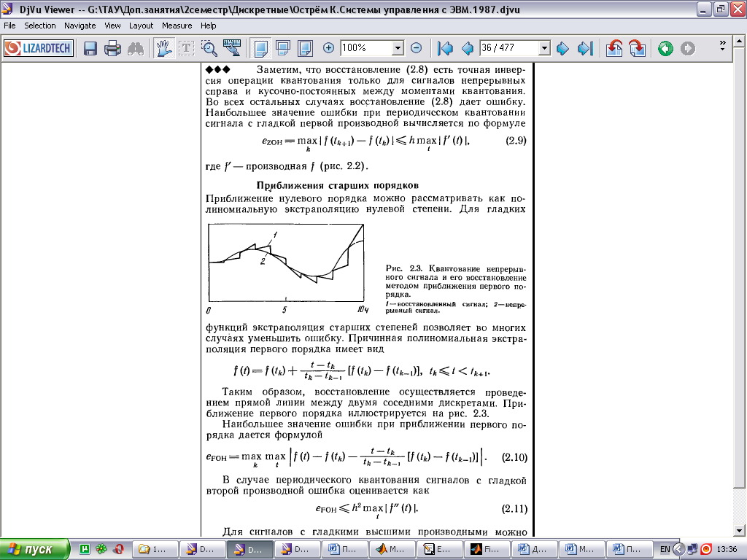
Task: Open the 100% zoom level dropdown
Action: point(398,48)
